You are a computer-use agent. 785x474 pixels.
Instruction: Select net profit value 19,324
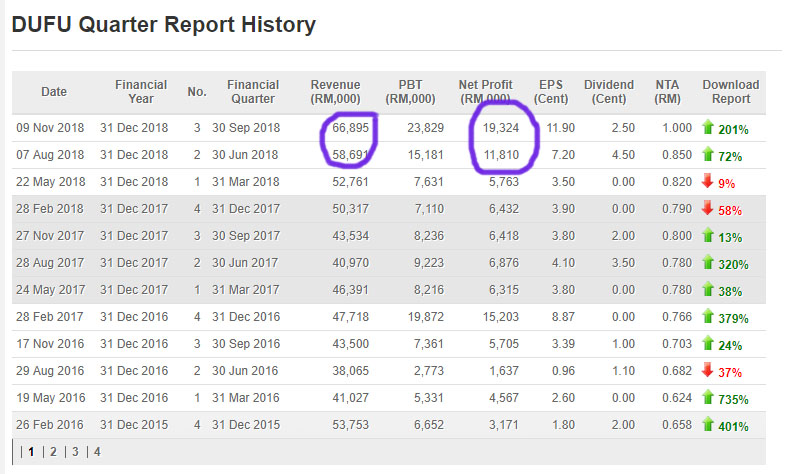(501, 128)
